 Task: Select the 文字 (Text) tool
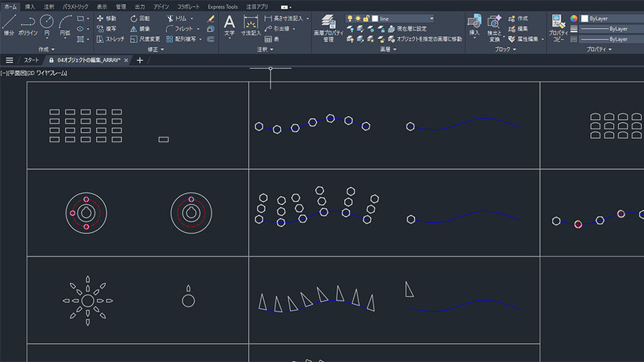(x=230, y=25)
